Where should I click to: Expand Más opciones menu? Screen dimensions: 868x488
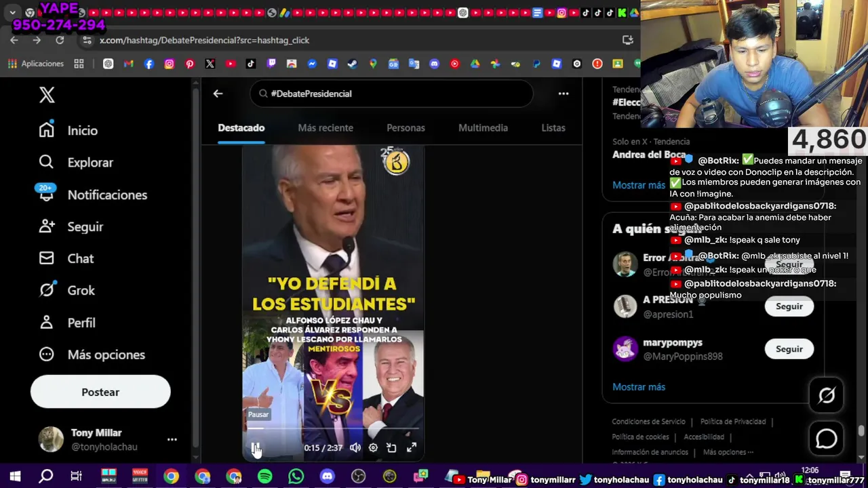(92, 354)
